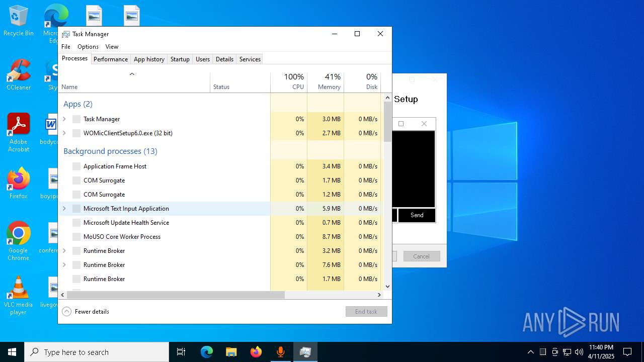Expand Microsoft Text Input Application row

pos(64,209)
